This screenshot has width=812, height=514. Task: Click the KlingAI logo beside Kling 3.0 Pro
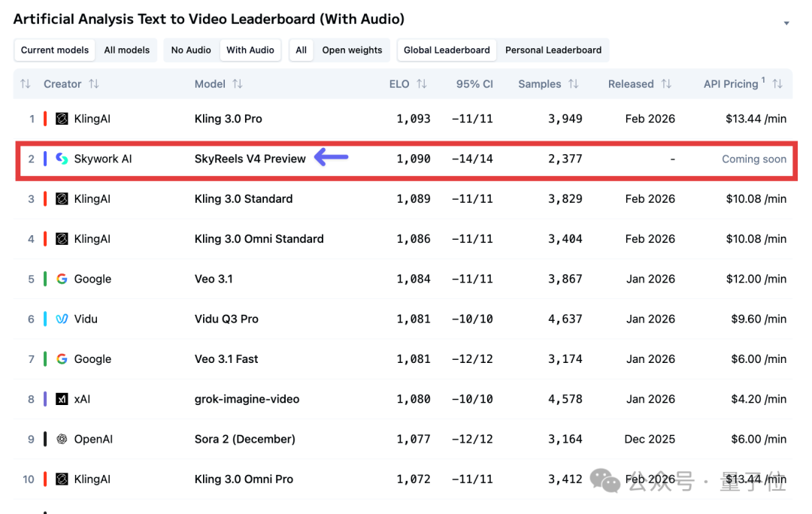pyautogui.click(x=62, y=119)
